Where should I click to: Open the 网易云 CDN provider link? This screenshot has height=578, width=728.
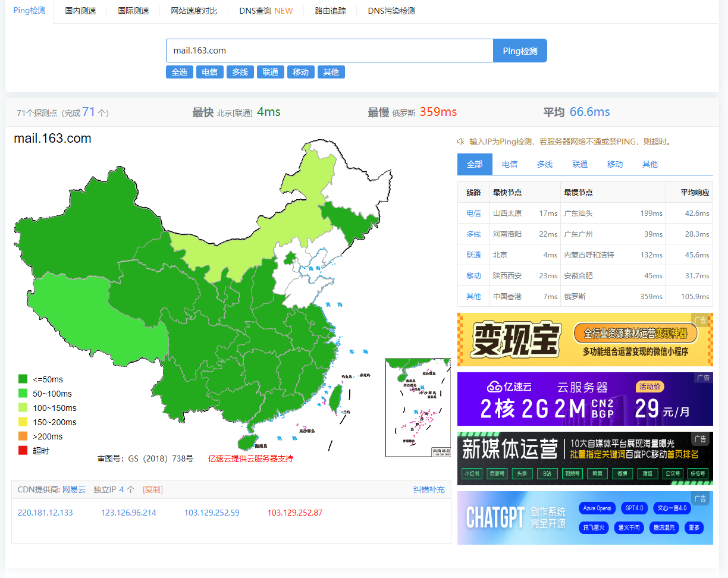(74, 489)
